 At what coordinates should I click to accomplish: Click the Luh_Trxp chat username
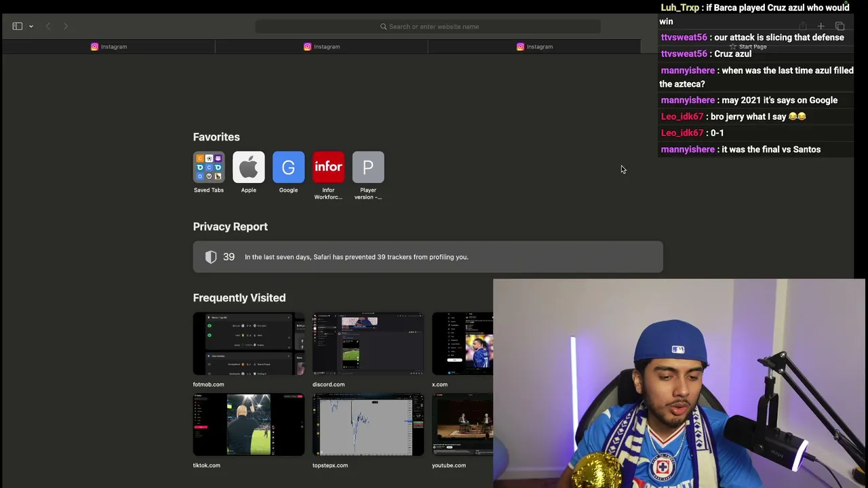pos(680,7)
